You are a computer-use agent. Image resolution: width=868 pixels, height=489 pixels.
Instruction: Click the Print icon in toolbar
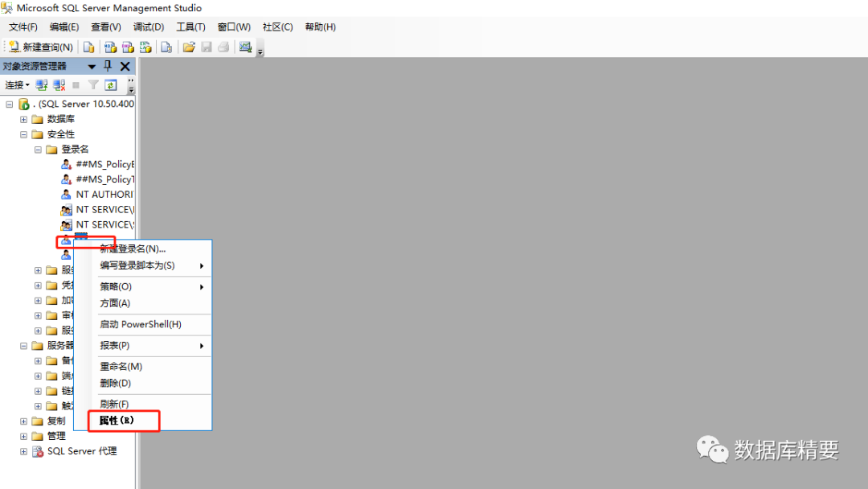click(223, 47)
